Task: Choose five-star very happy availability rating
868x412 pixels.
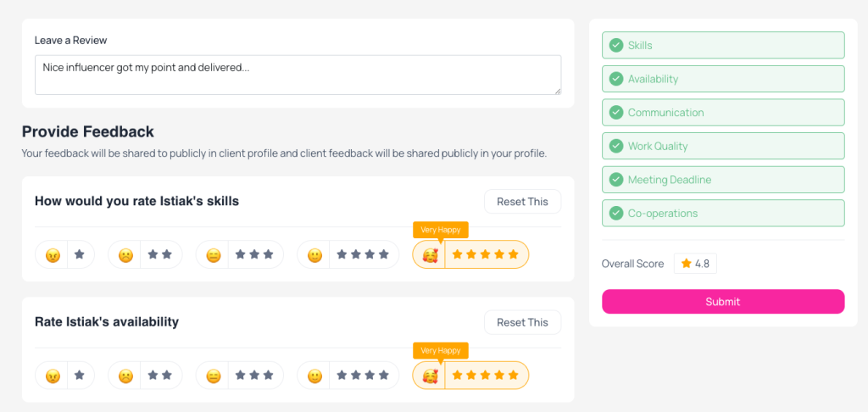Action: [470, 376]
